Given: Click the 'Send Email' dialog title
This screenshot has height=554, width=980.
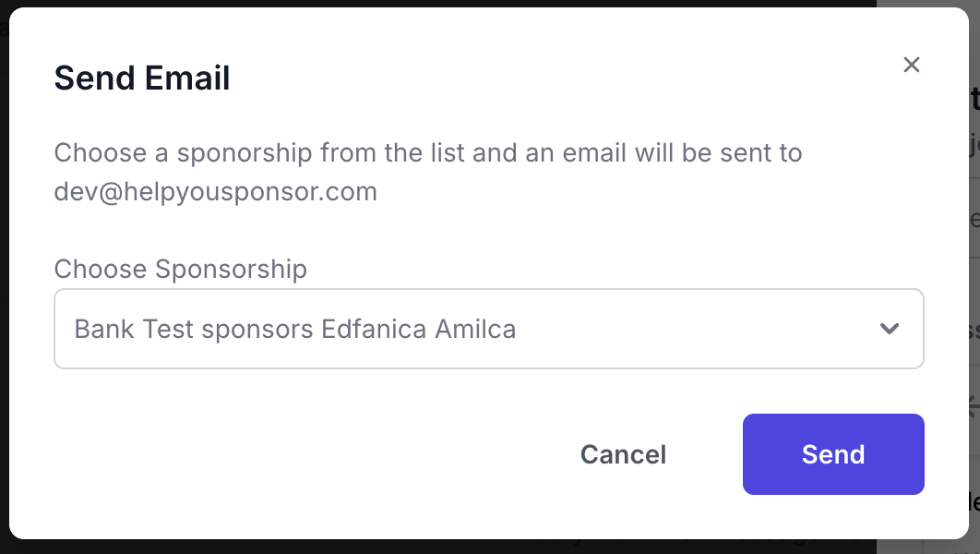Looking at the screenshot, I should coord(142,78).
